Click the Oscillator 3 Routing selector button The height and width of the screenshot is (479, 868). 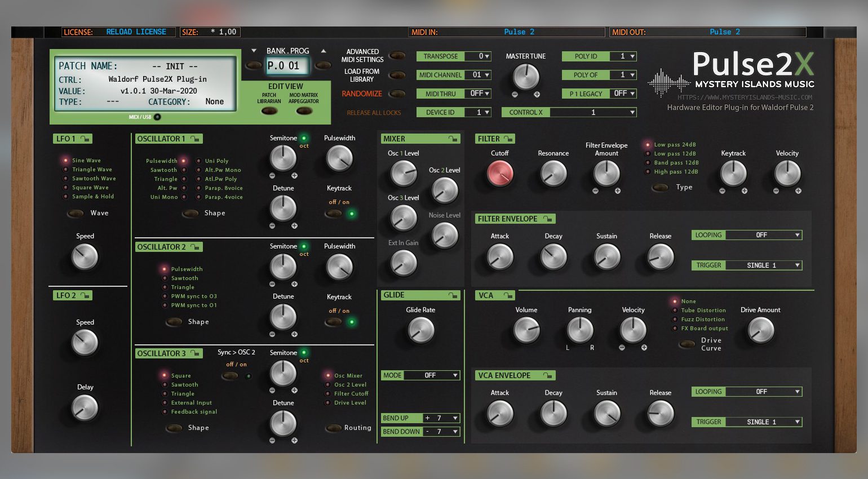pos(334,428)
